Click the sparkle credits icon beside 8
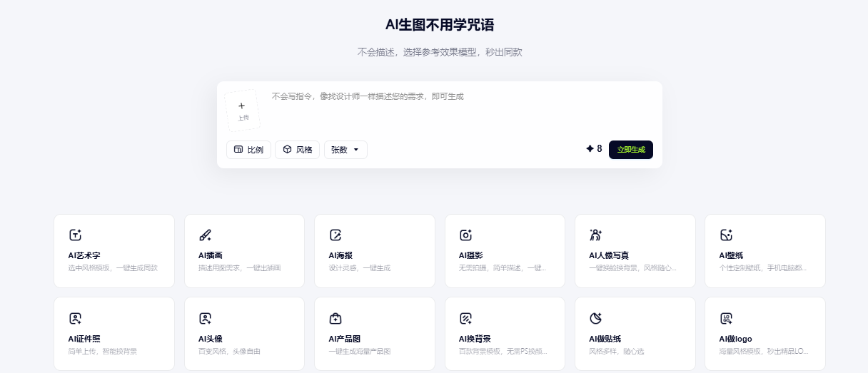Viewport: 868px width, 373px height. [x=590, y=149]
